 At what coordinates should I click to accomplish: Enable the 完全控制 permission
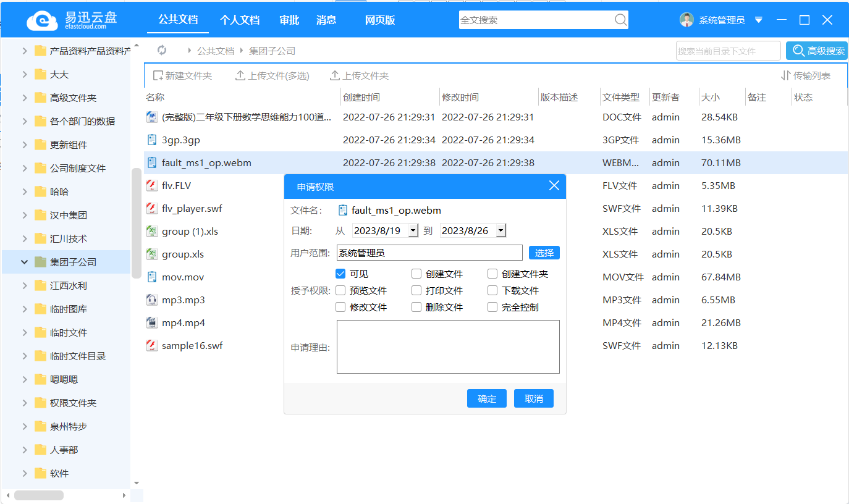click(x=492, y=306)
